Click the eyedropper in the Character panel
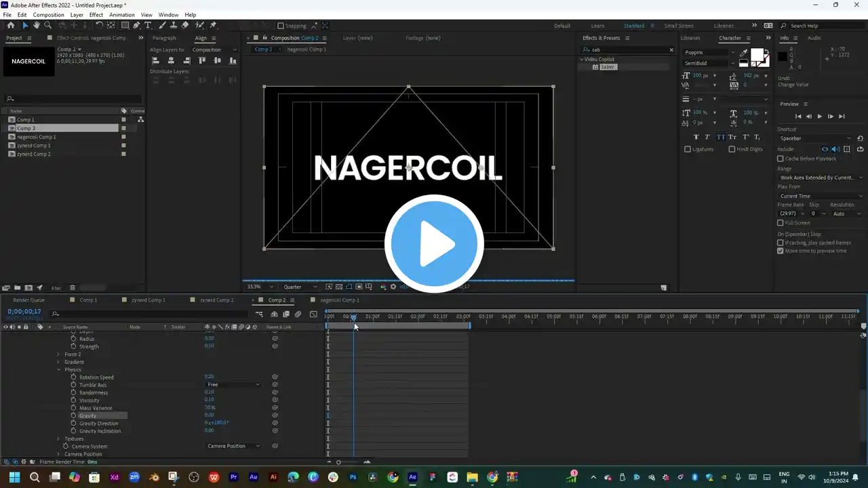This screenshot has width=868, height=488. (x=744, y=53)
